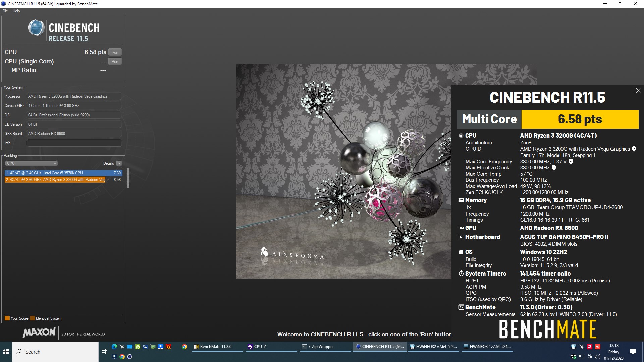The image size is (644, 362).
Task: Switch to CPU-Z taskbar window
Action: 272,347
